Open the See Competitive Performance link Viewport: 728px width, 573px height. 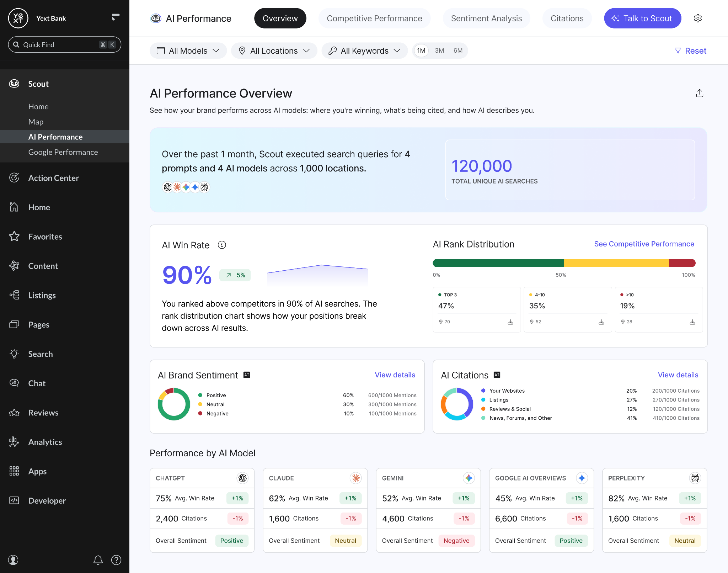[644, 244]
